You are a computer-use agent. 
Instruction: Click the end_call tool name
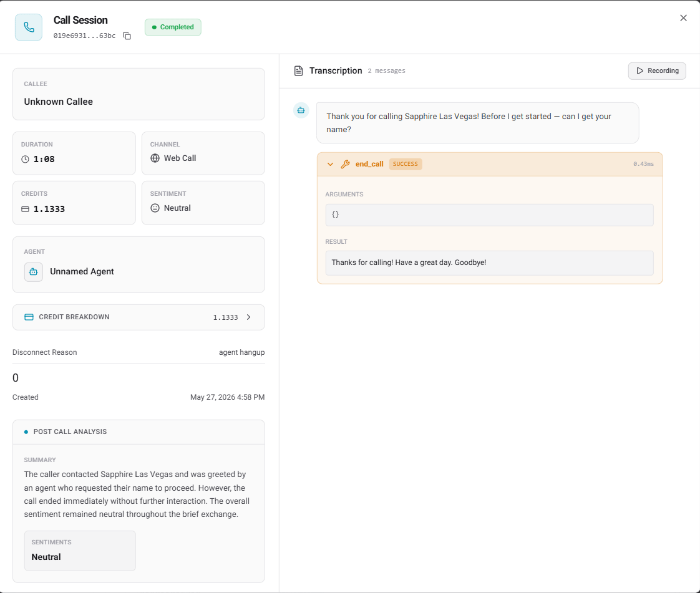(369, 164)
